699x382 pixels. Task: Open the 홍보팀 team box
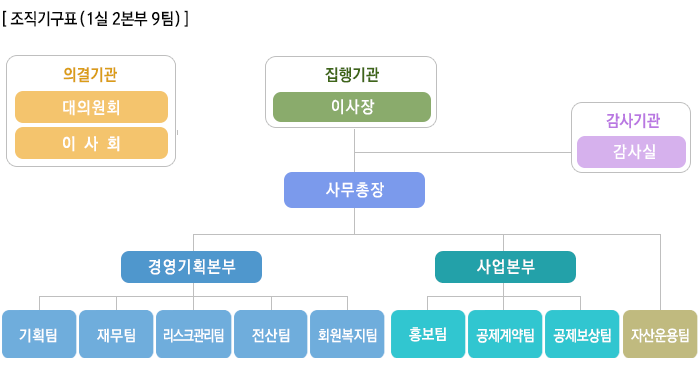tap(428, 334)
